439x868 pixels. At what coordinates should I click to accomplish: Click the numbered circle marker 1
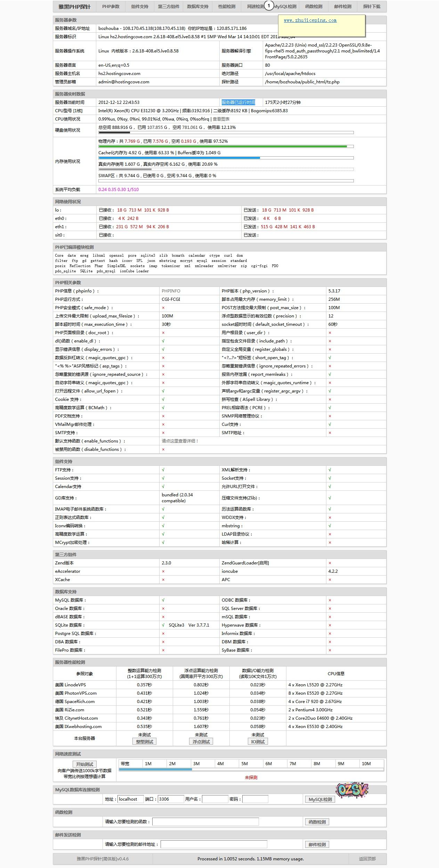click(269, 6)
